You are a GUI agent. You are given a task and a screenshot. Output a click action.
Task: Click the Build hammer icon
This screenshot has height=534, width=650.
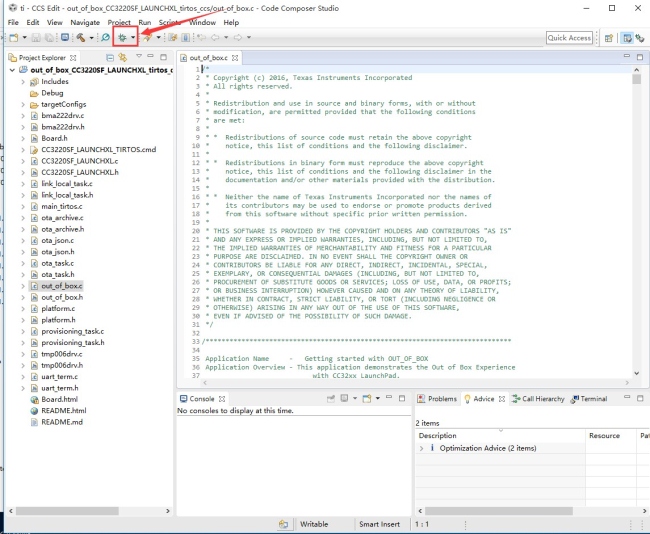click(x=80, y=37)
